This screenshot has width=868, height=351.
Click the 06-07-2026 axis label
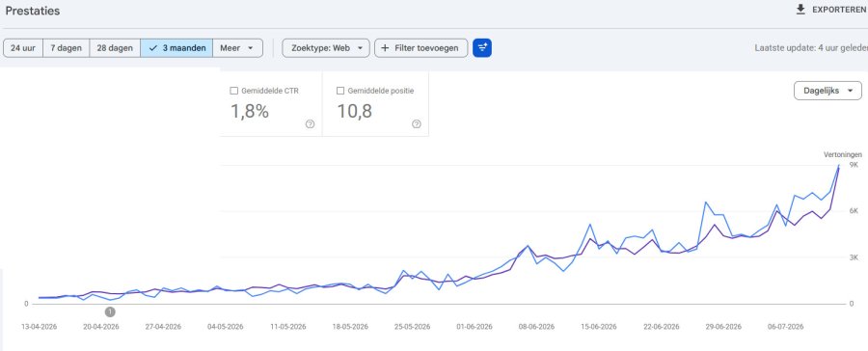point(785,327)
